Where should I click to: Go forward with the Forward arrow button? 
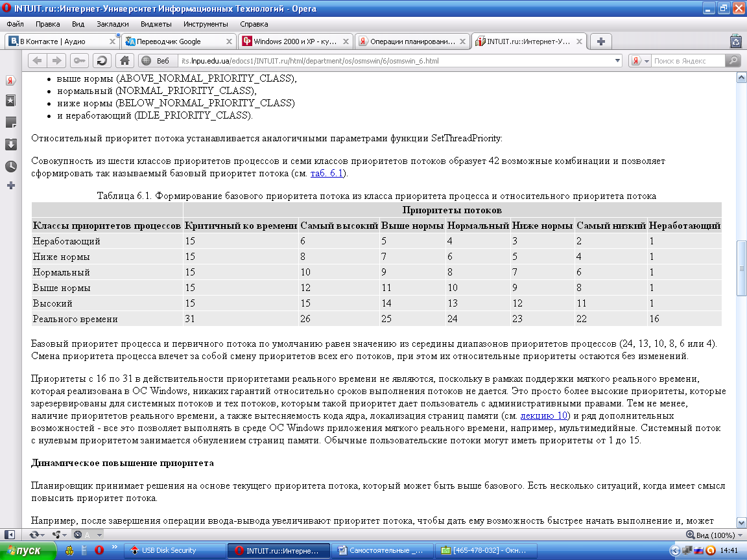pos(56,60)
